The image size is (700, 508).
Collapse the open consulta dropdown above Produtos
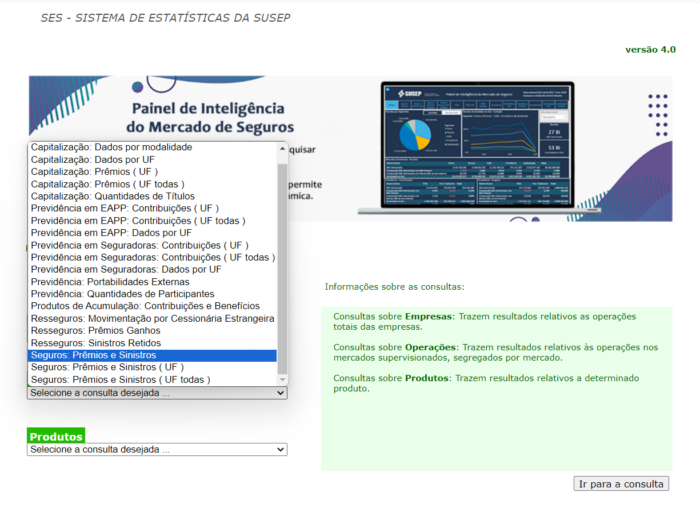tap(157, 393)
